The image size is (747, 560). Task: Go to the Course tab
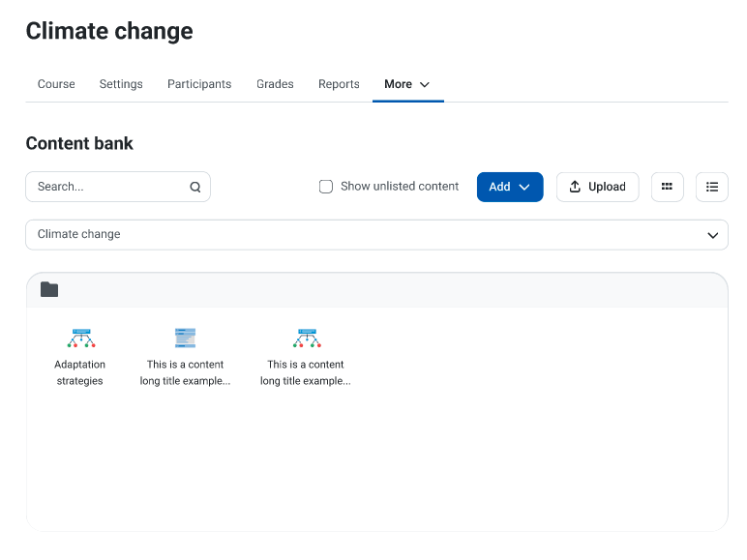[56, 84]
